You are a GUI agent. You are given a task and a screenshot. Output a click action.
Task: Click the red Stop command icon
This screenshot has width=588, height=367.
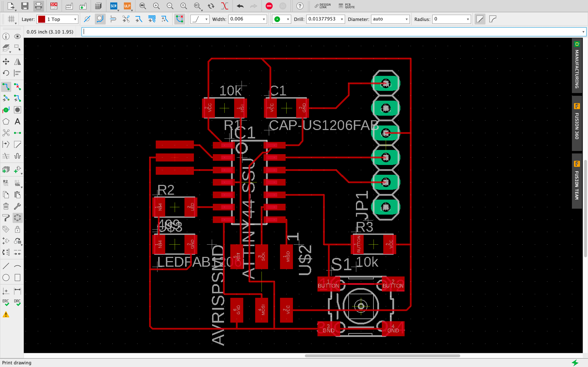coord(269,6)
